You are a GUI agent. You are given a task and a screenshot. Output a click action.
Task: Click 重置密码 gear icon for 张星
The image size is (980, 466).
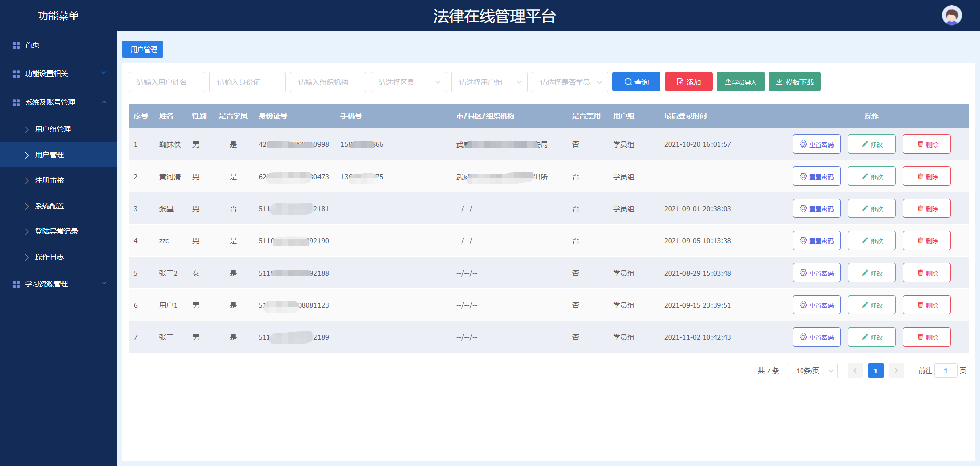coord(803,208)
